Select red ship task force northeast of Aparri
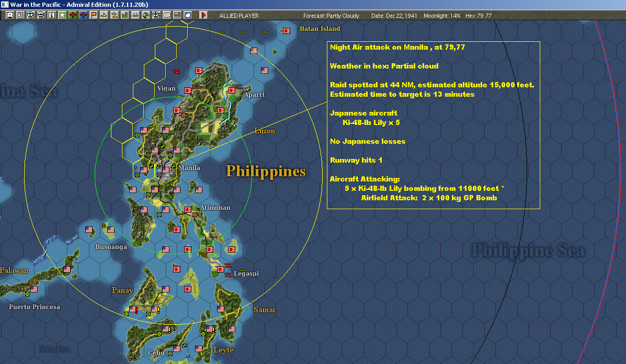This screenshot has width=626, height=364. 239,86
